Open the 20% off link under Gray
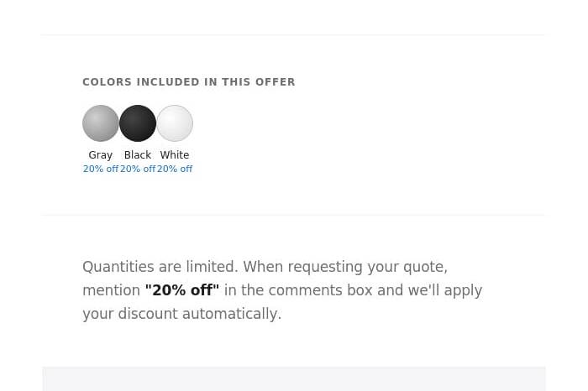This screenshot has height=391, width=588. 100,169
